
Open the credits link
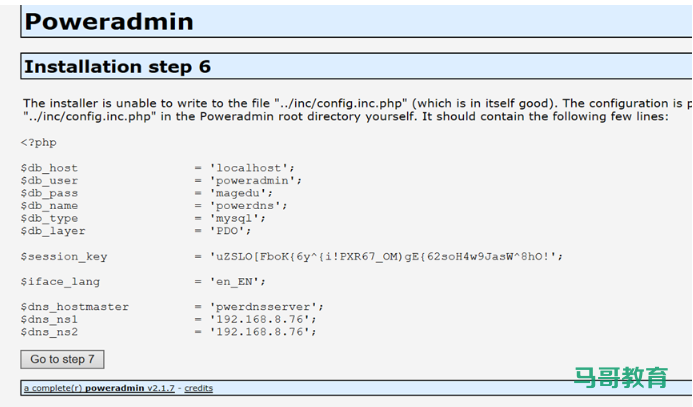[x=198, y=388]
